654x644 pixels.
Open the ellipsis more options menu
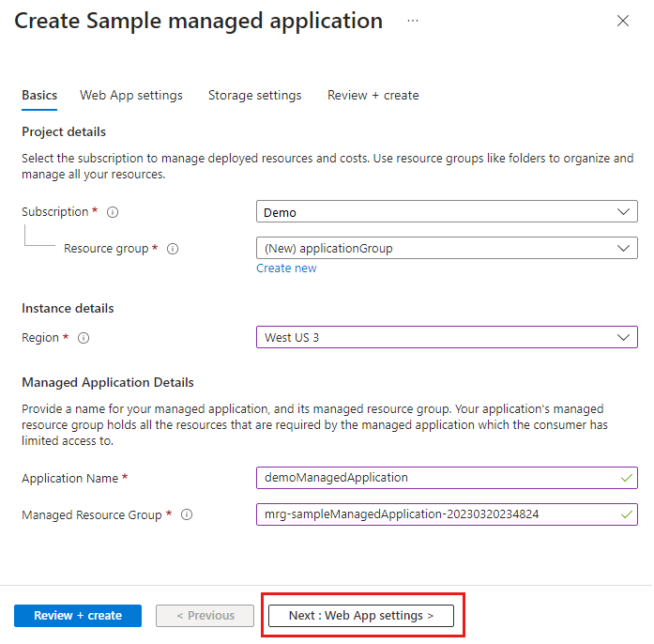pos(413,21)
